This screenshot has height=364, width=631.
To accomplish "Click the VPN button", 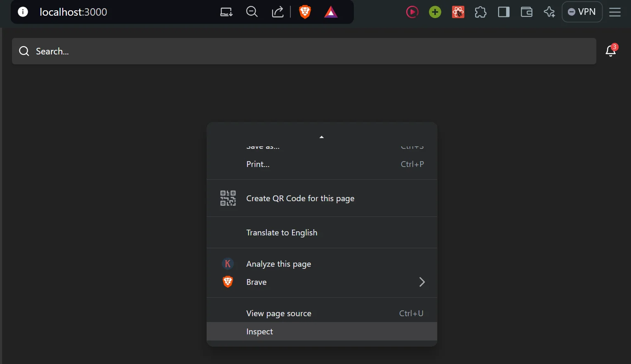I will click(x=582, y=12).
